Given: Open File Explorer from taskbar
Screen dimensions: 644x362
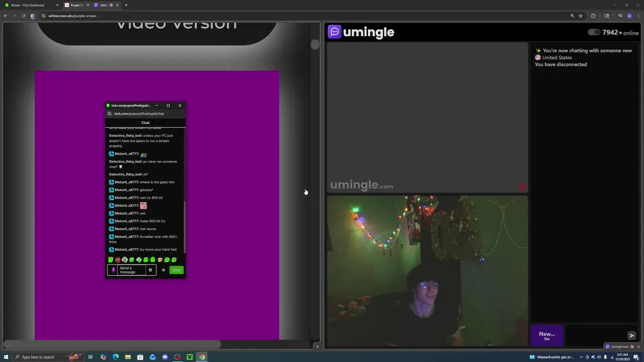Looking at the screenshot, I should (128, 357).
